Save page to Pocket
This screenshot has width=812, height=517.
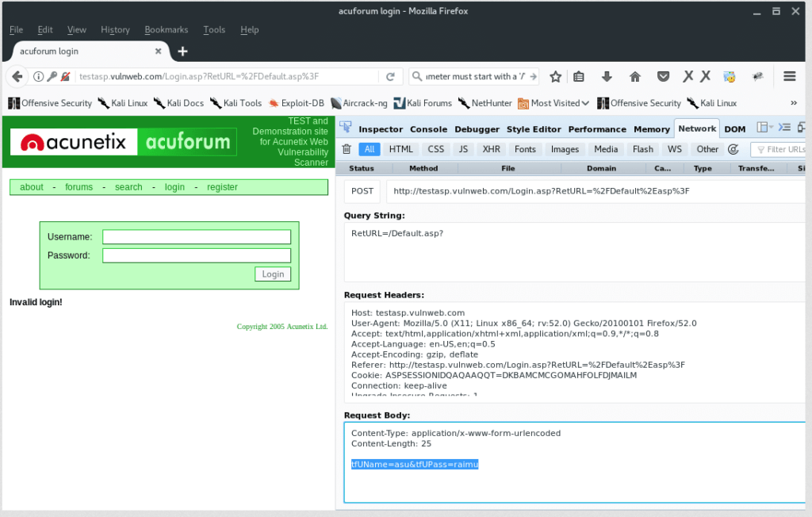click(663, 77)
